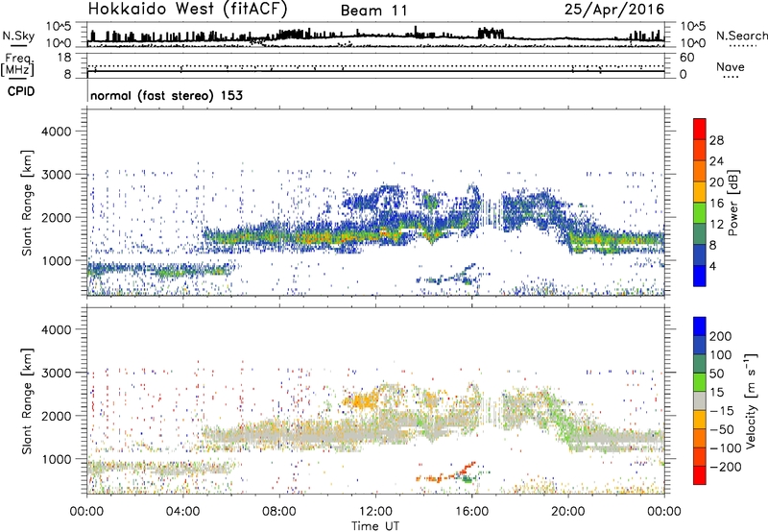Image resolution: width=768 pixels, height=532 pixels.
Task: Click the data gap near 16:30 in power panel
Action: [491, 213]
